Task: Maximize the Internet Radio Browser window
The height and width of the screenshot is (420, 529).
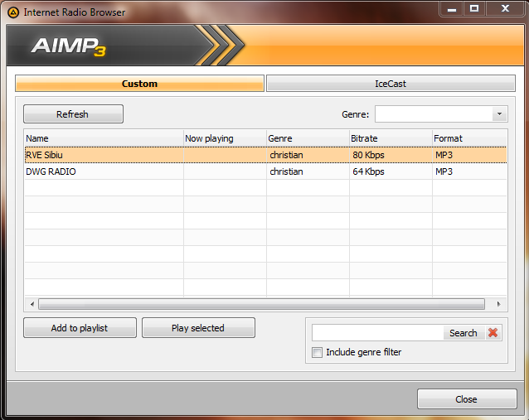Action: pyautogui.click(x=474, y=9)
